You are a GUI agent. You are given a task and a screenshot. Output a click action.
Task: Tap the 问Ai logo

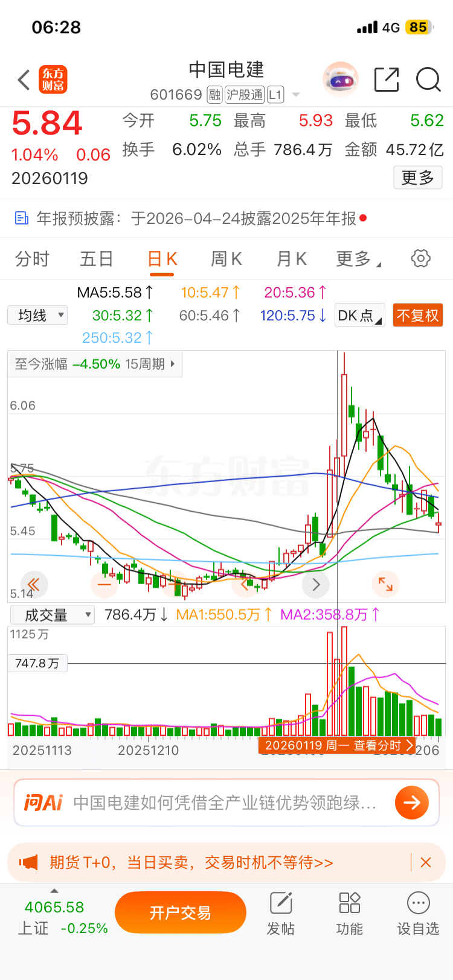point(43,802)
